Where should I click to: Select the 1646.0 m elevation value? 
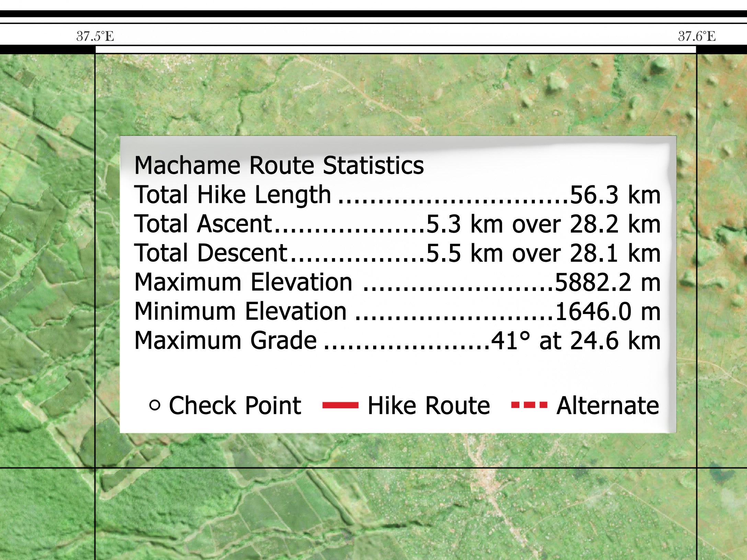607,312
